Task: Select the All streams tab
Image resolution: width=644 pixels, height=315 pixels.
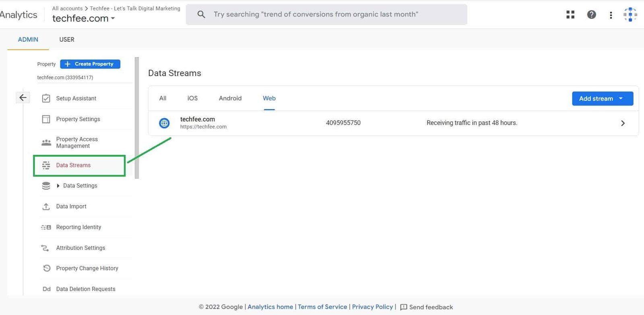Action: pos(163,98)
